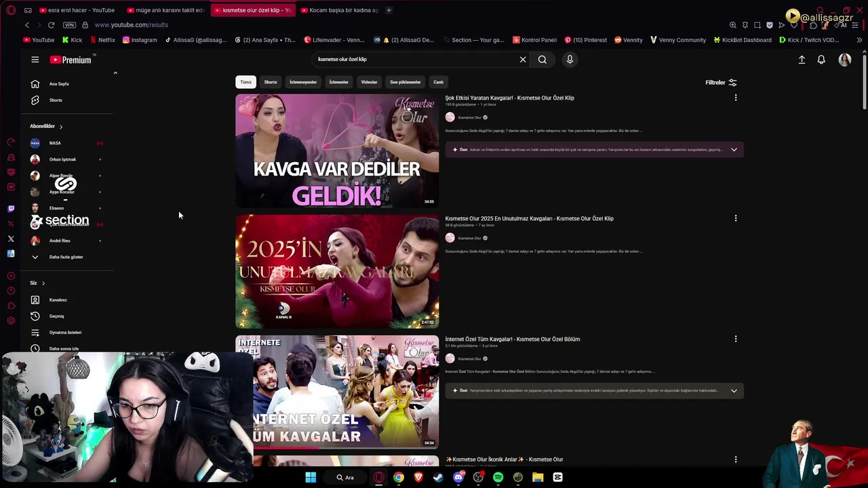Open the Netflix bookmark

coord(102,40)
